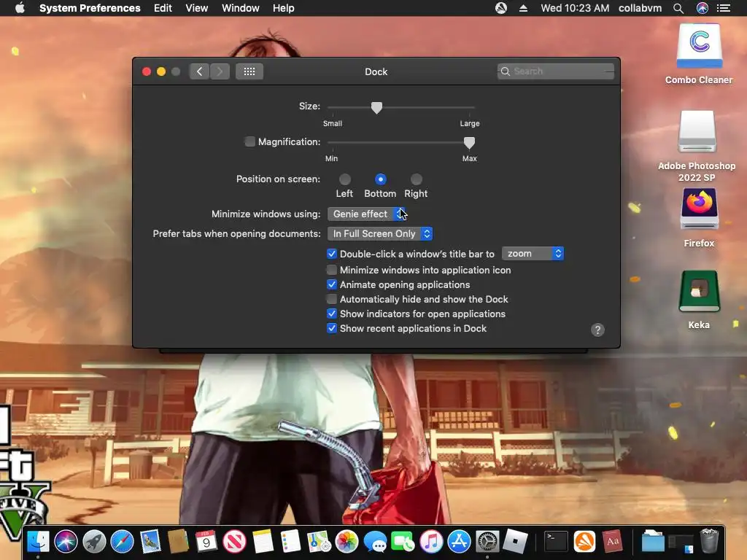Open Photos pinwheel icon in Dock
The height and width of the screenshot is (560, 747).
click(x=347, y=542)
